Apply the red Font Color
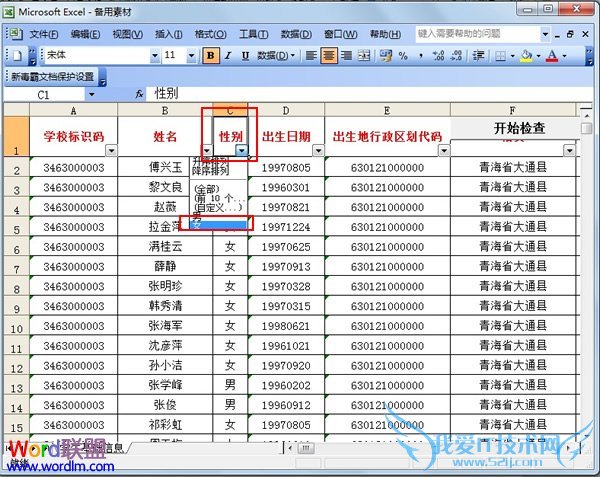Viewport: 600px width, 477px height. 552,56
